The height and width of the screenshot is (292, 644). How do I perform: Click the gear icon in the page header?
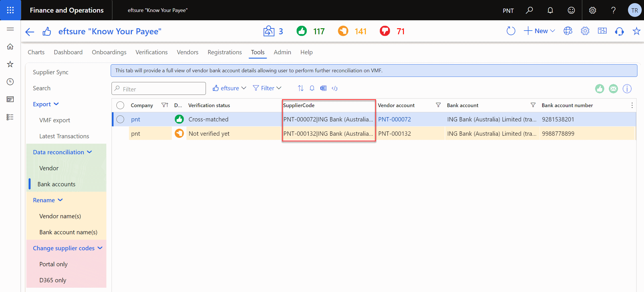(x=585, y=31)
